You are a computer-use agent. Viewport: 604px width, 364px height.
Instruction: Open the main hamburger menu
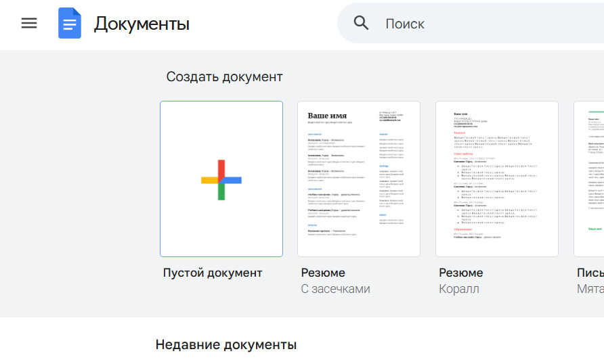click(x=29, y=23)
